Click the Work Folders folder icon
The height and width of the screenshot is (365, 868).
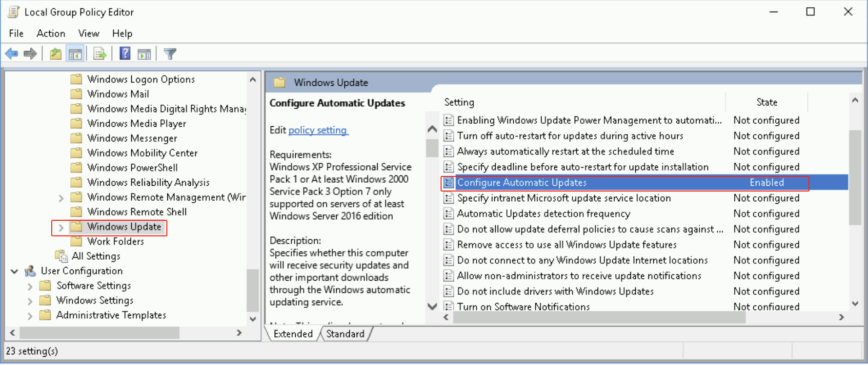pos(76,241)
